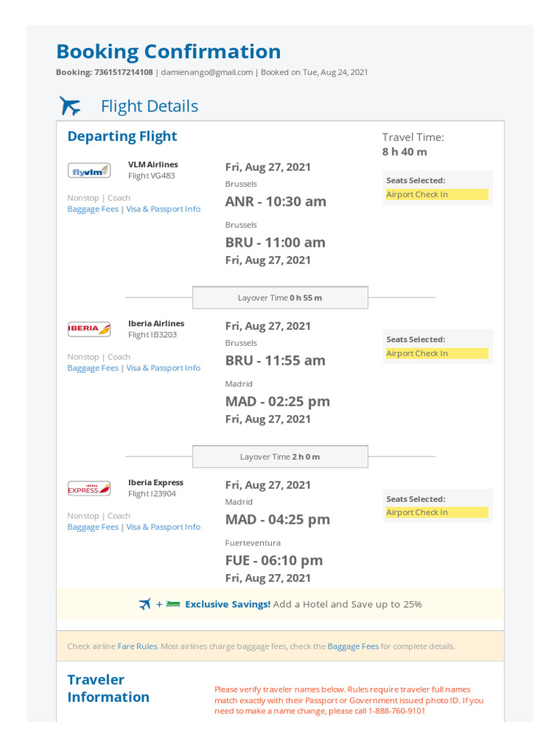Open the airline Fare Rules link
This screenshot has width=560, height=747.
137,646
